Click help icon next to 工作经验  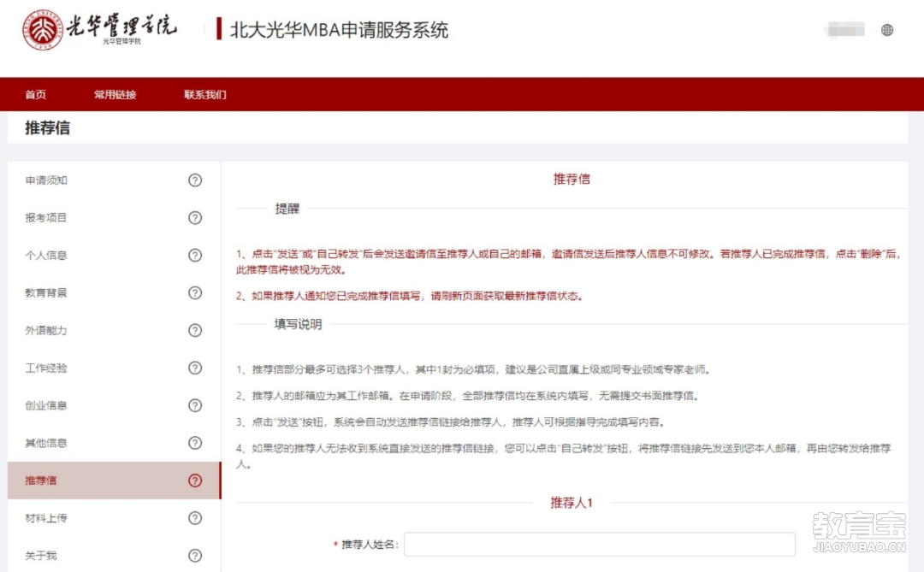(195, 369)
